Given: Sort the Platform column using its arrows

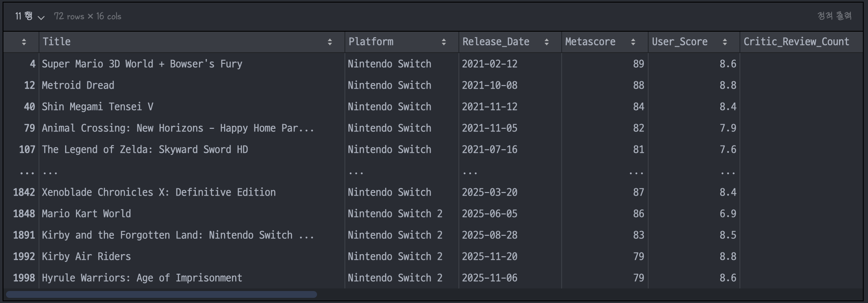Looking at the screenshot, I should click(444, 42).
